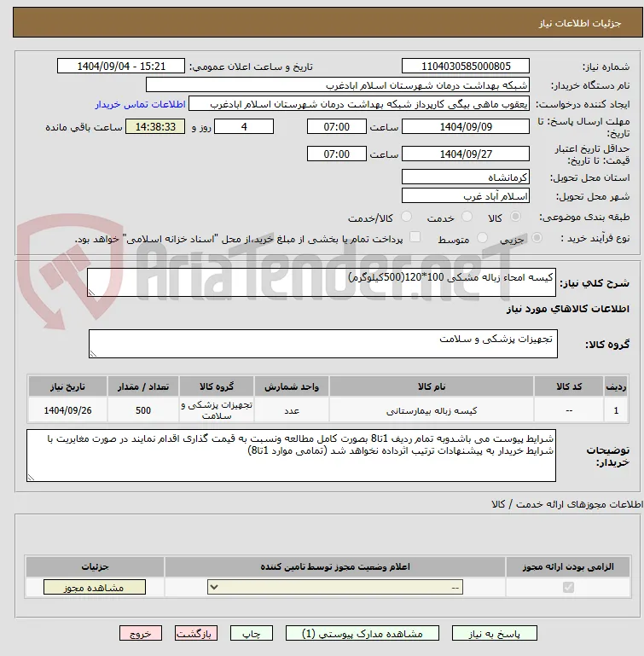644x656 pixels.
Task: Click the واحد شمارش column header
Action: [x=292, y=386]
